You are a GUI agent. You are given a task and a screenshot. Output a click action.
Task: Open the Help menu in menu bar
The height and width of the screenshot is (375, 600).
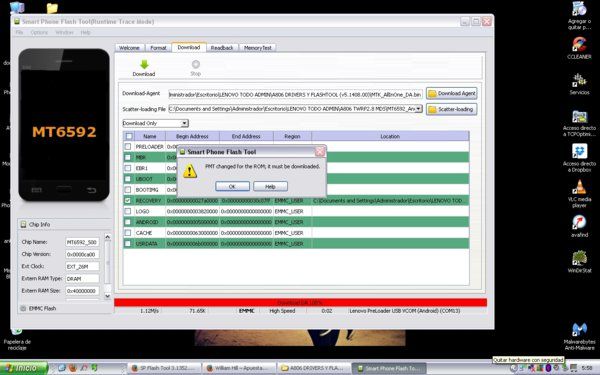tap(85, 33)
